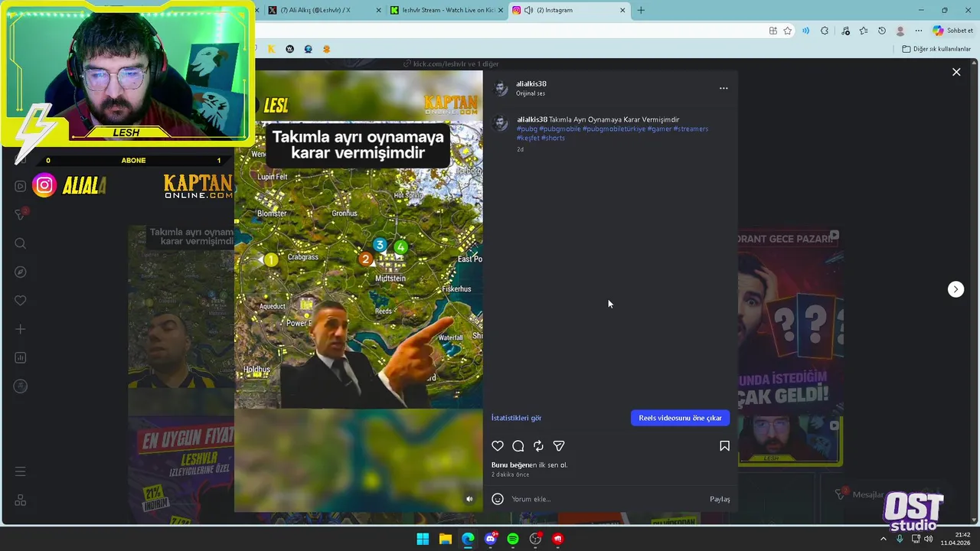The width and height of the screenshot is (980, 551).
Task: Open the app/split icon in the address bar
Action: (x=773, y=31)
